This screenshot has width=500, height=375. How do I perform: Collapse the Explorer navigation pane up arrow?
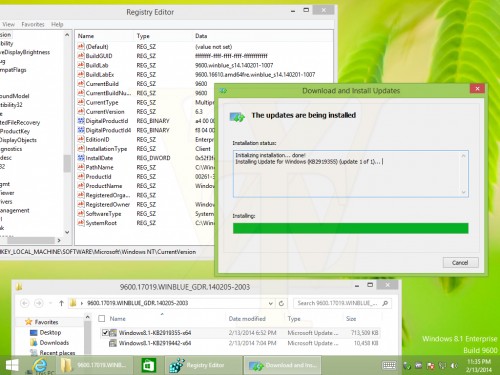point(88,317)
